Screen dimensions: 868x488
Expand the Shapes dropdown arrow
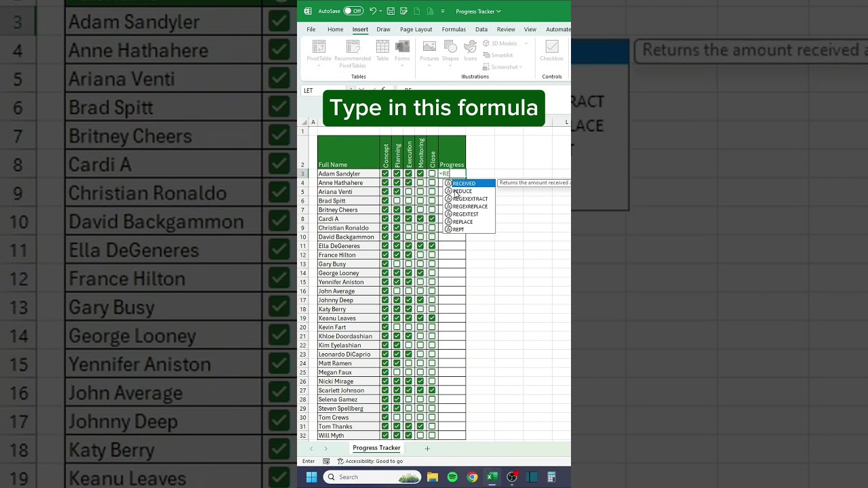[x=450, y=64]
